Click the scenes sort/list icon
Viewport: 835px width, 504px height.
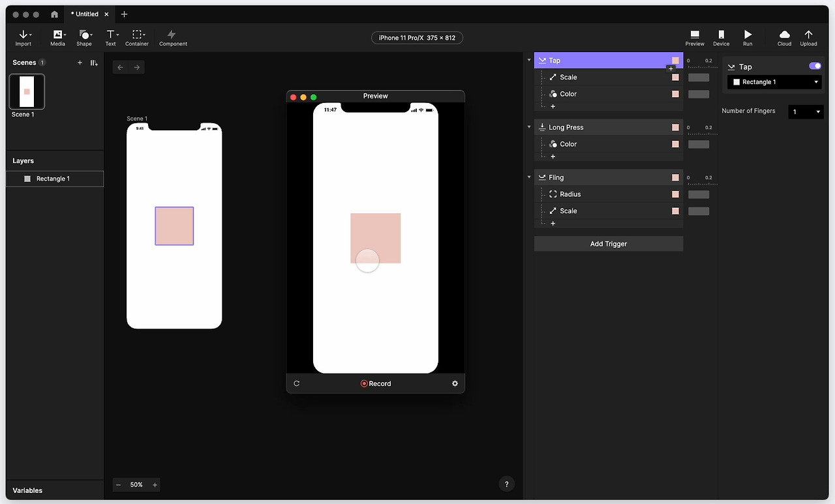(94, 63)
